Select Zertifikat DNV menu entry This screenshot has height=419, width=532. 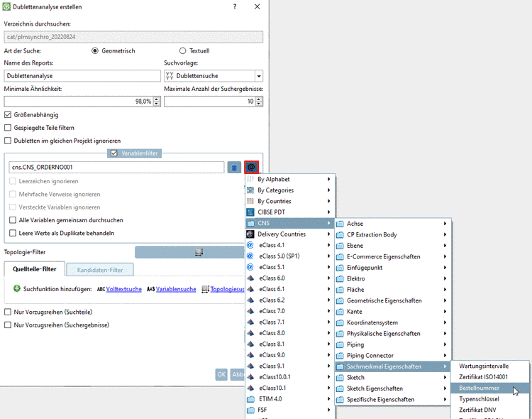click(x=490, y=410)
